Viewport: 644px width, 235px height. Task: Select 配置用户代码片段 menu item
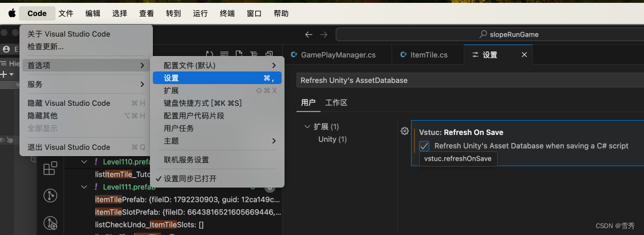pos(218,115)
